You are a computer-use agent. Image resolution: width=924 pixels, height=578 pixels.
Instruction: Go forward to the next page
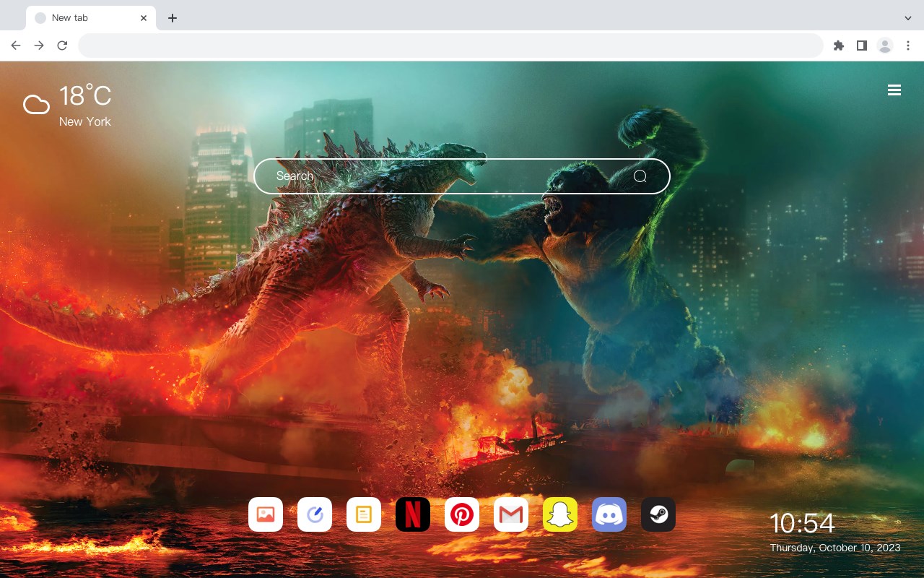point(39,46)
